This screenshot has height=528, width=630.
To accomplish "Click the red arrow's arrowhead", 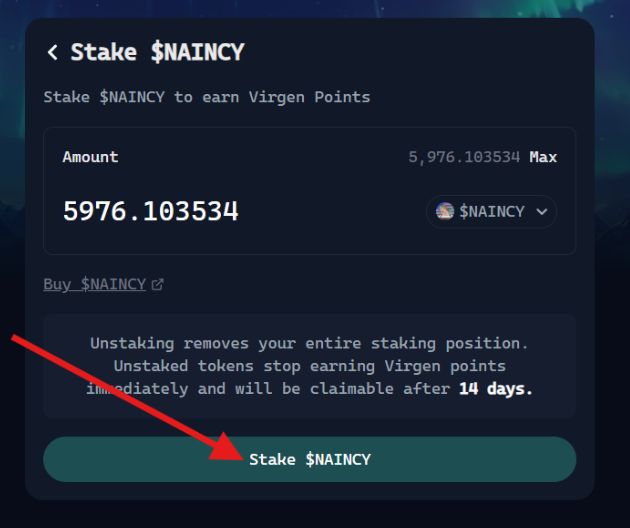I will pyautogui.click(x=227, y=447).
